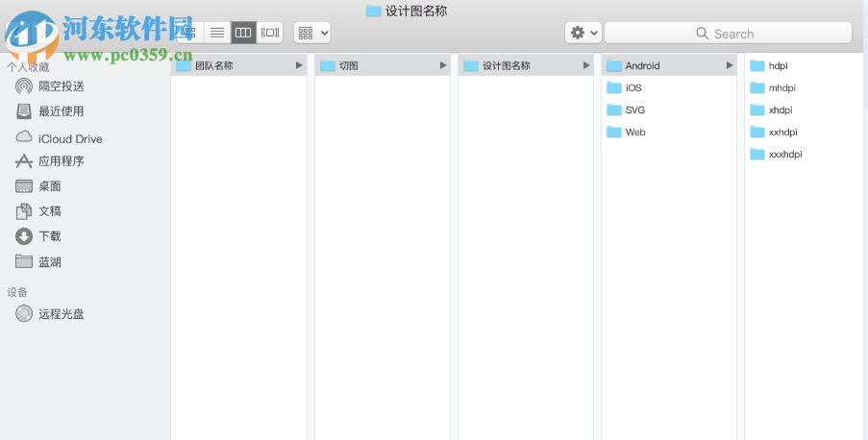Select the Android folder
This screenshot has height=440, width=868.
coord(669,66)
